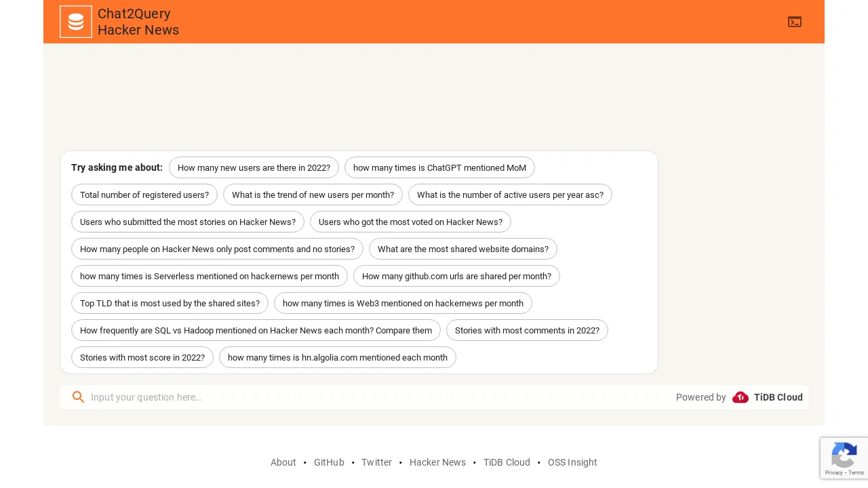The height and width of the screenshot is (488, 868).
Task: Select "how many times is ChatGPT mentioned MoM"
Action: 439,167
